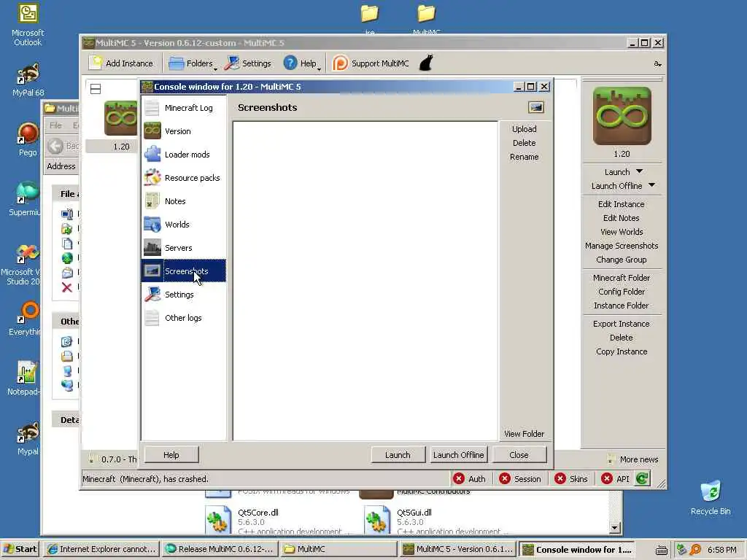Click the MultiMC cat icon in toolbar
Screen dimensions: 747x560
tap(426, 63)
